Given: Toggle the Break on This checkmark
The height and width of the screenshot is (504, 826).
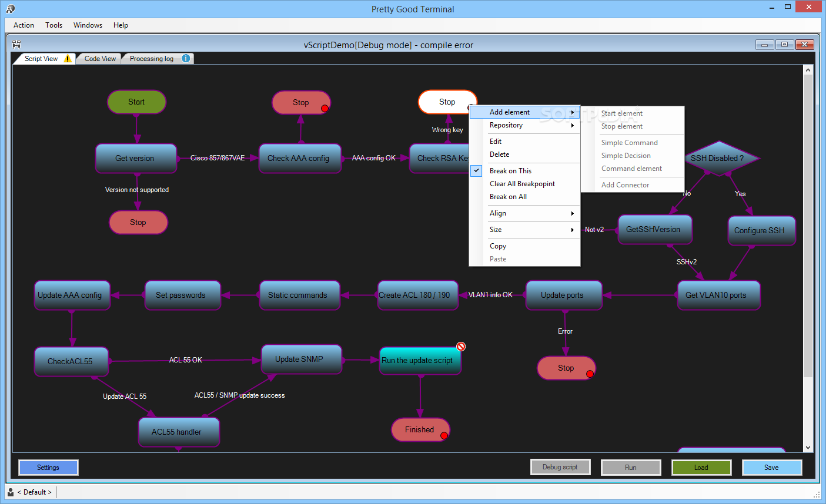Looking at the screenshot, I should pos(477,170).
